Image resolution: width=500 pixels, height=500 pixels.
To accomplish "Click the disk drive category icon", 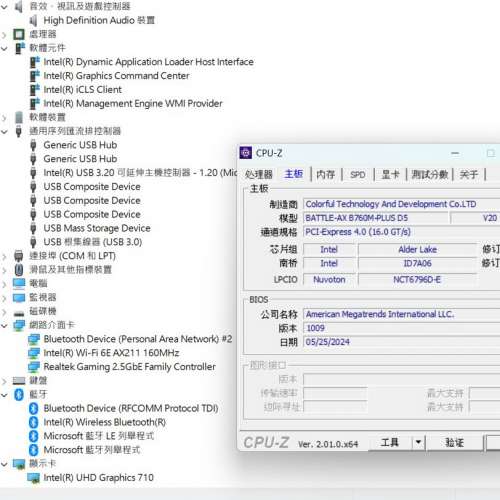I will (19, 312).
